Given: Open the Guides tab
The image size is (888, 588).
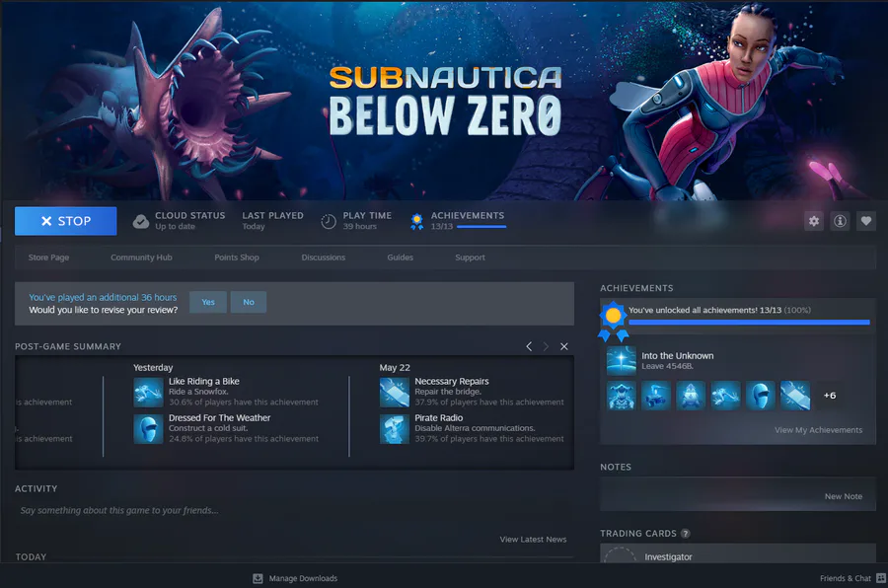Looking at the screenshot, I should [x=401, y=257].
